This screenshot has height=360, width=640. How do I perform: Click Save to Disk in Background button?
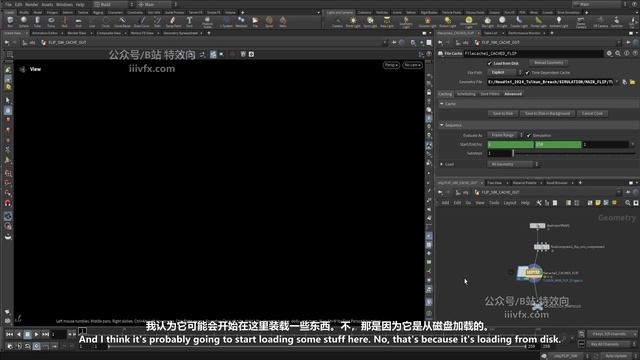(x=547, y=113)
